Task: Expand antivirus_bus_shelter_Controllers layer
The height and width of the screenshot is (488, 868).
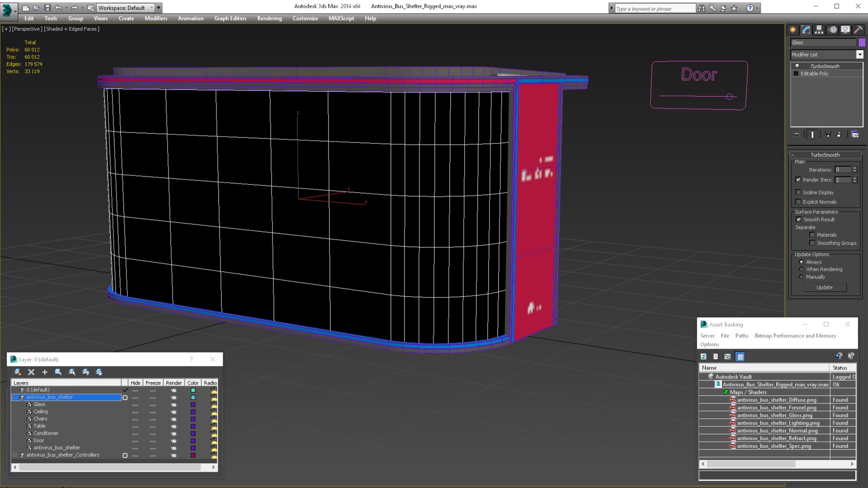Action: [x=15, y=455]
